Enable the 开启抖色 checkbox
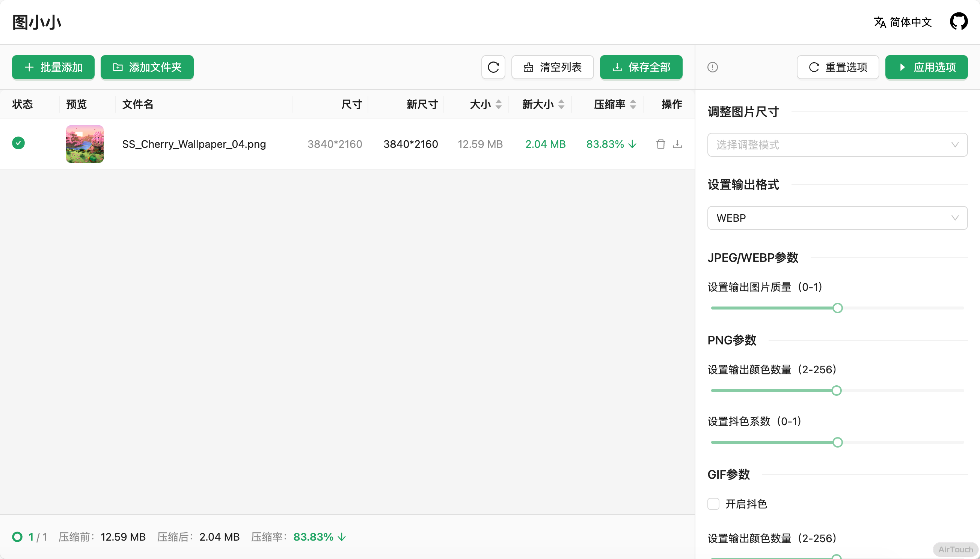 [x=713, y=504]
